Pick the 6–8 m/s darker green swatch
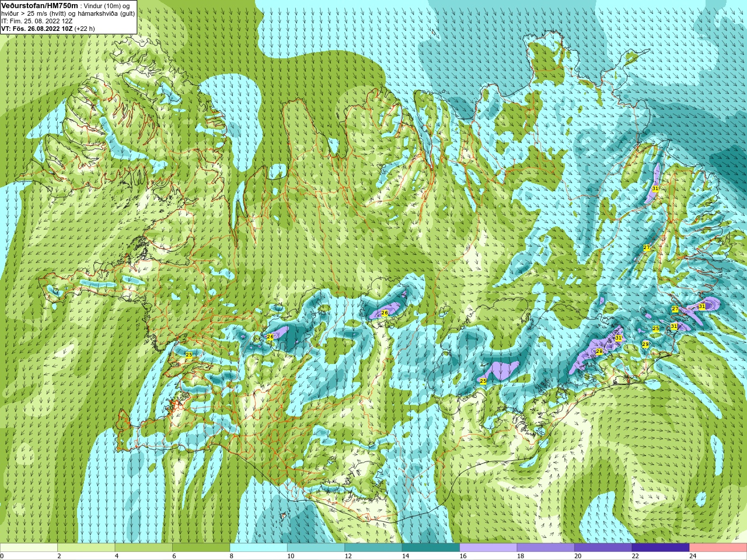This screenshot has width=747, height=560. 201,548
